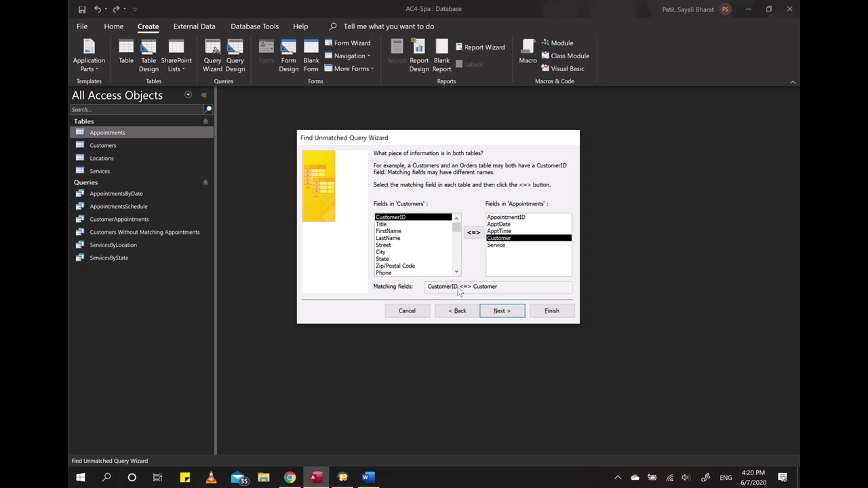This screenshot has width=868, height=488.
Task: Open Table Design view
Action: 149,56
